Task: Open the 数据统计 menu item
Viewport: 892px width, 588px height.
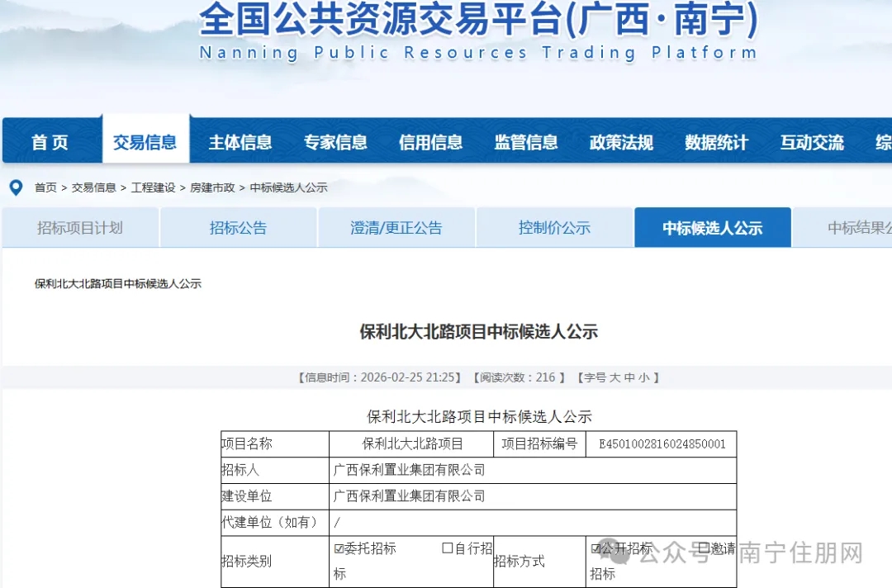Action: [716, 141]
